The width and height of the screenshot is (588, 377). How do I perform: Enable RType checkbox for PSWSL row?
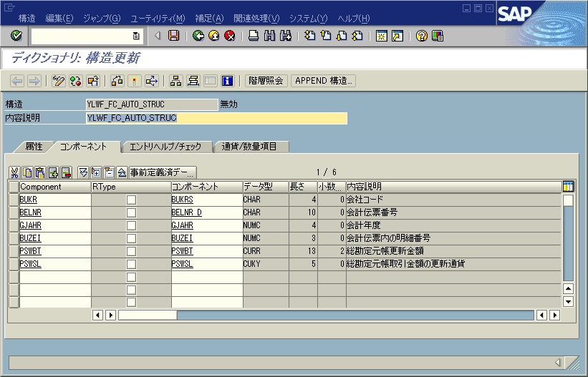131,264
